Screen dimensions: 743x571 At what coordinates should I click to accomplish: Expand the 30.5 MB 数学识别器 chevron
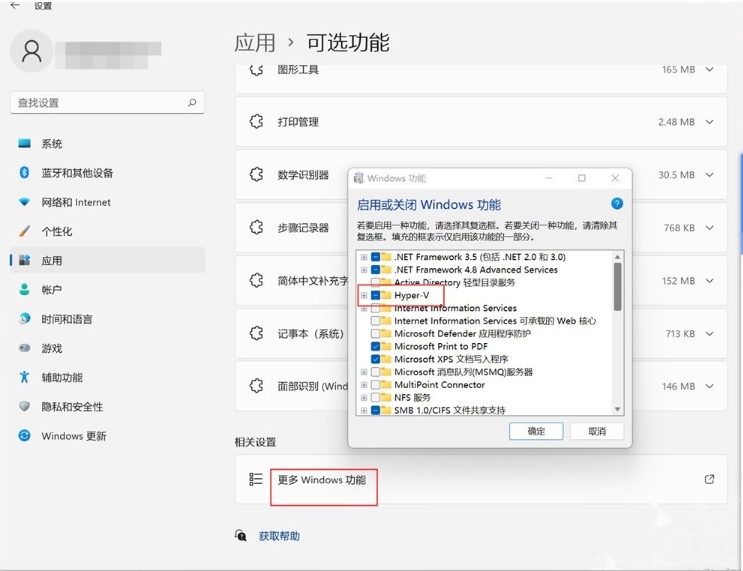709,175
